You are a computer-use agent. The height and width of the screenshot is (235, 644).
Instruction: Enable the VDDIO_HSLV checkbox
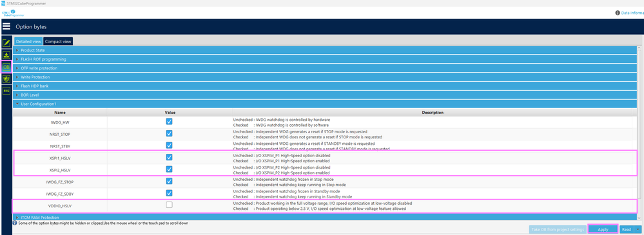(169, 205)
